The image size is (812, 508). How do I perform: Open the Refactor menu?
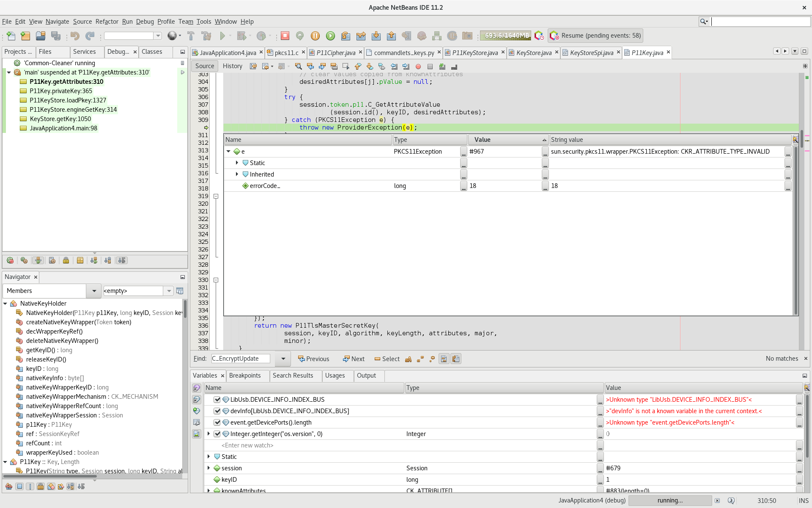107,22
